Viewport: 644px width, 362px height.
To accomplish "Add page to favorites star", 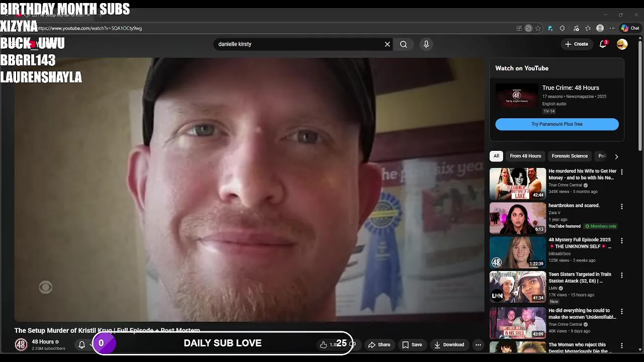I will coord(538,28).
